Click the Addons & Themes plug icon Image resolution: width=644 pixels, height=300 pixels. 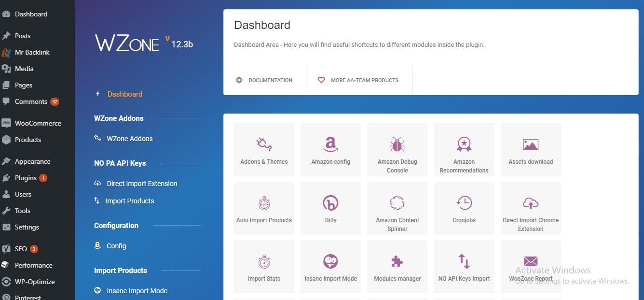(x=264, y=144)
